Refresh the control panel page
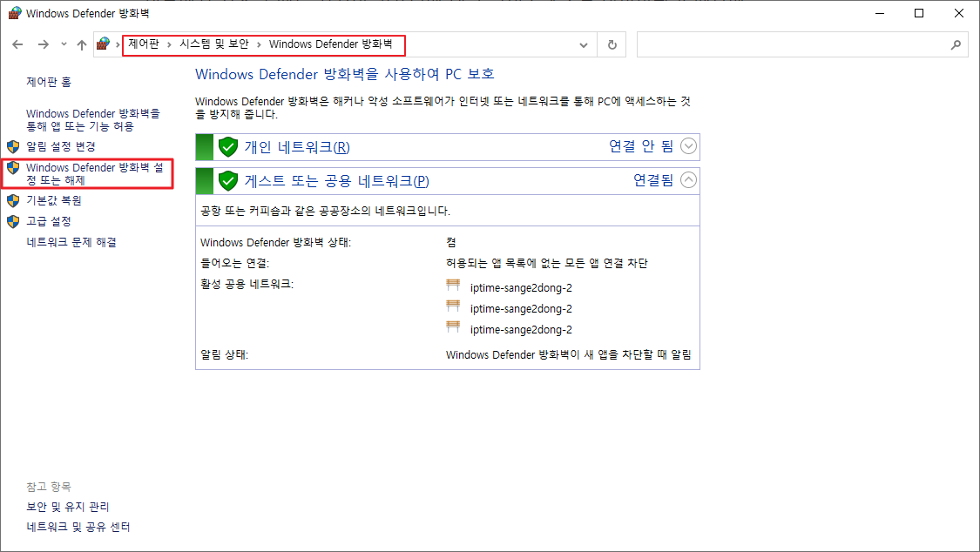 tap(612, 45)
